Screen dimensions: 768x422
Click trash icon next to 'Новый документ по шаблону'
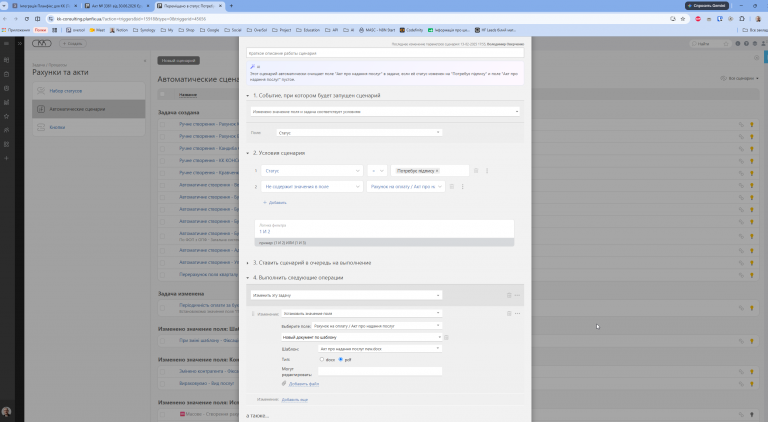coord(446,337)
